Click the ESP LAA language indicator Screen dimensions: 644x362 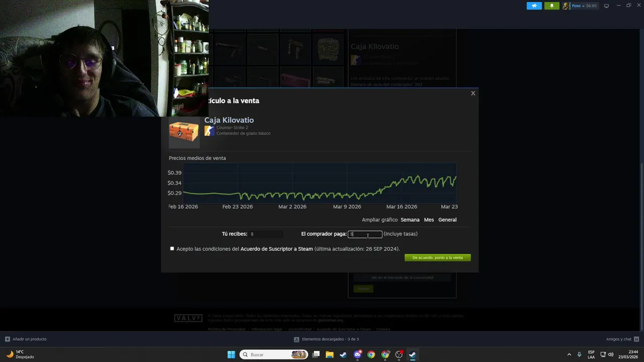point(591,354)
